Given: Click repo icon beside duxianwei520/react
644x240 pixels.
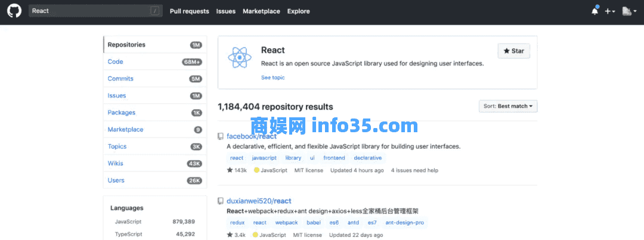Looking at the screenshot, I should 221,201.
